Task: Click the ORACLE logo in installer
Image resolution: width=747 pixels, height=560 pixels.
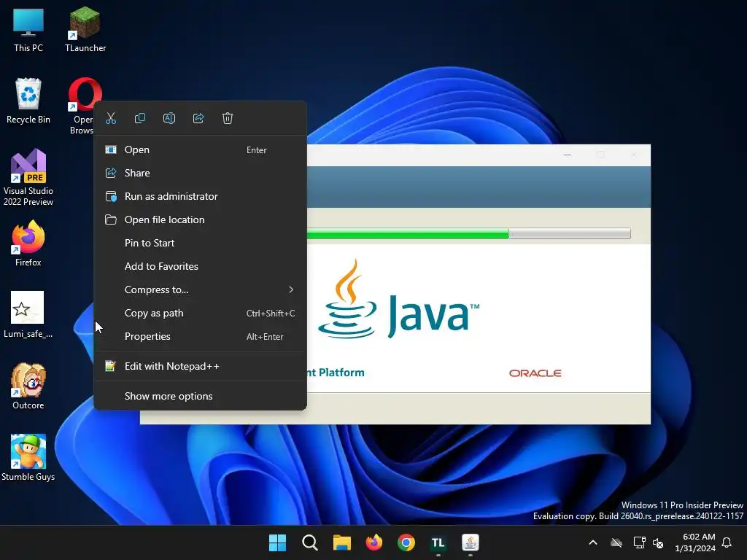Action: 535,373
